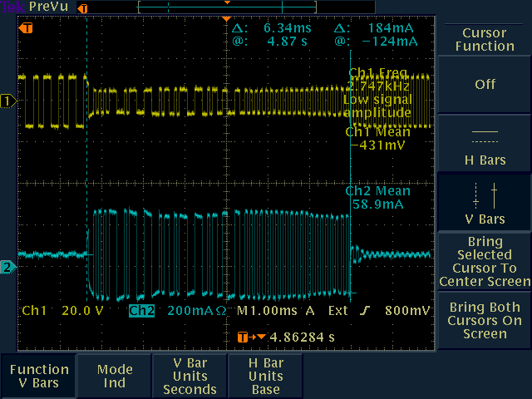Open V Bar Units Seconds menu
The image size is (532, 399).
click(190, 376)
